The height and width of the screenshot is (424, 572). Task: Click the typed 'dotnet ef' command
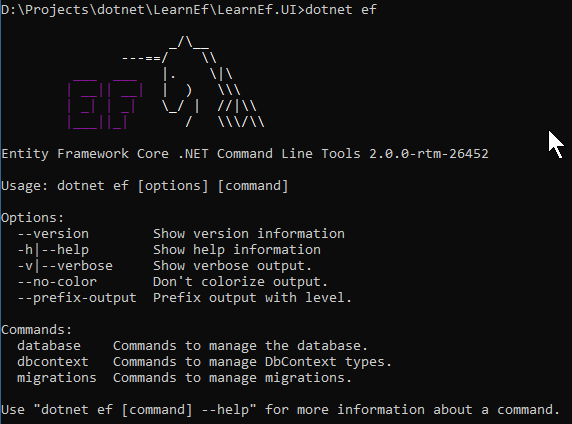(341, 9)
